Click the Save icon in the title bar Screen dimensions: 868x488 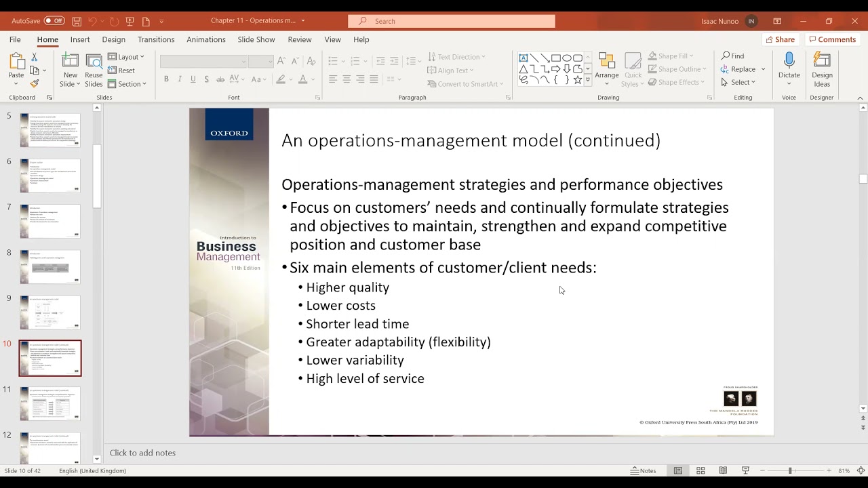coord(77,21)
